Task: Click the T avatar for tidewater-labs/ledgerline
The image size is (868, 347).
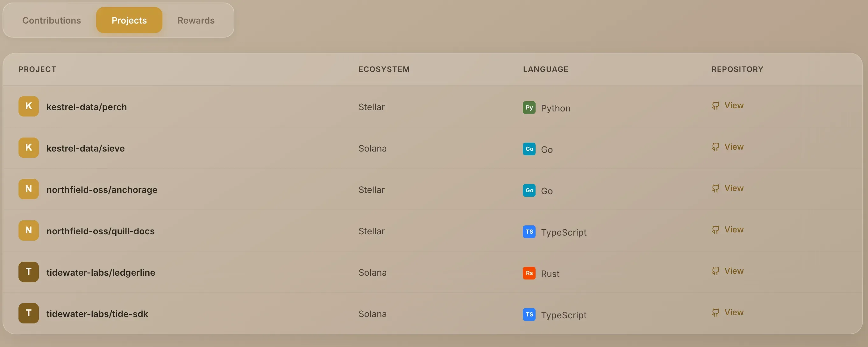Action: point(29,272)
